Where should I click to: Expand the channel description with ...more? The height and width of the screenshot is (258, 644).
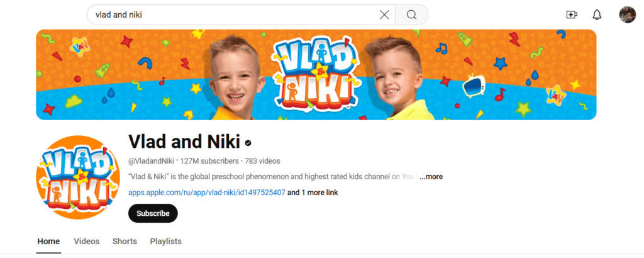(431, 177)
